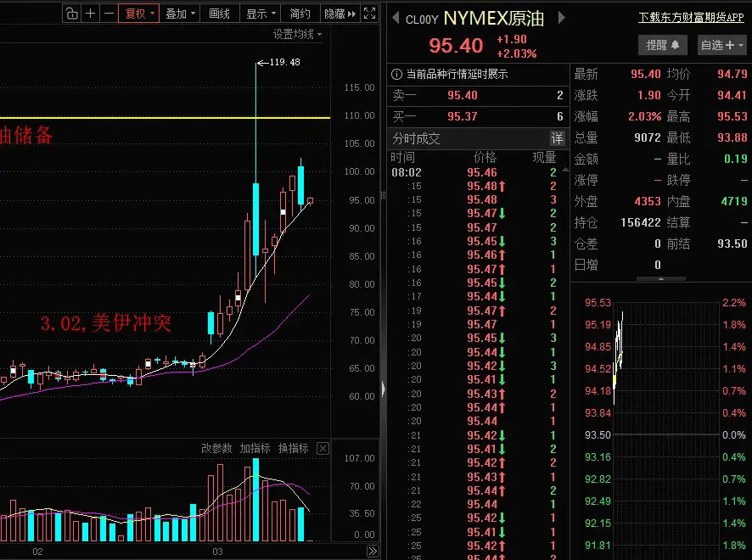Click the 提醒 alert button
The height and width of the screenshot is (560, 752).
point(663,45)
